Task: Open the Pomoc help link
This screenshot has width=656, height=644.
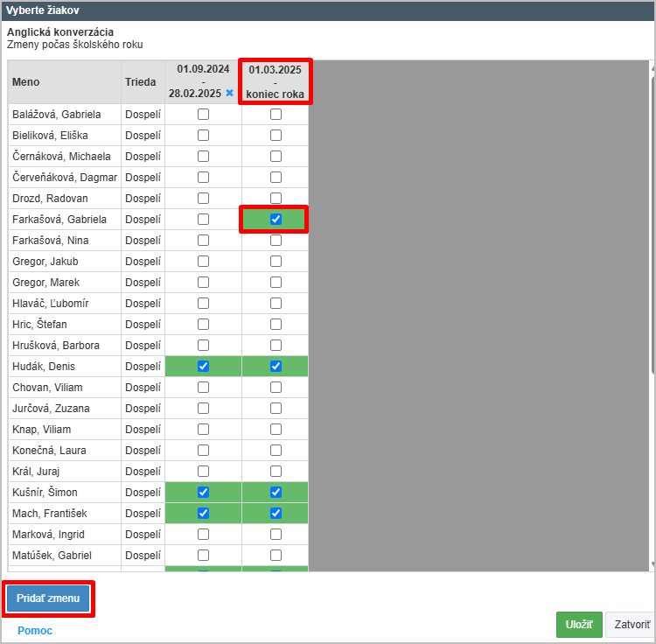Action: (x=35, y=630)
